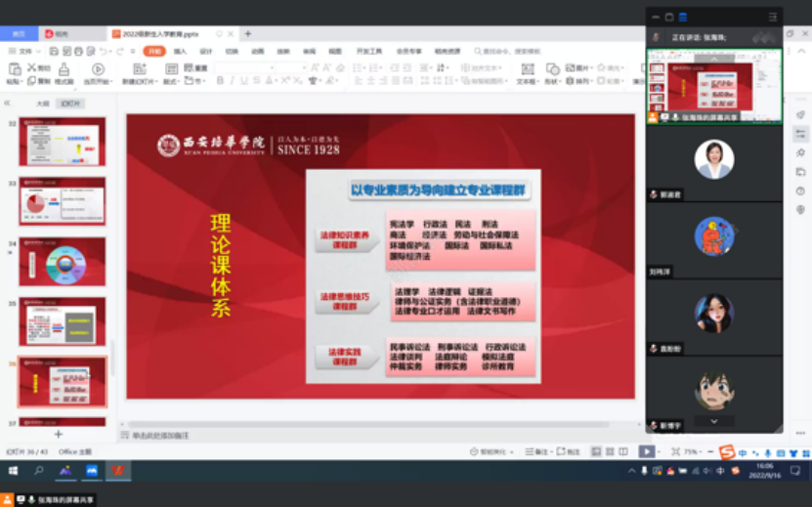
Task: Open the zoom percentage dropdown
Action: click(x=692, y=451)
